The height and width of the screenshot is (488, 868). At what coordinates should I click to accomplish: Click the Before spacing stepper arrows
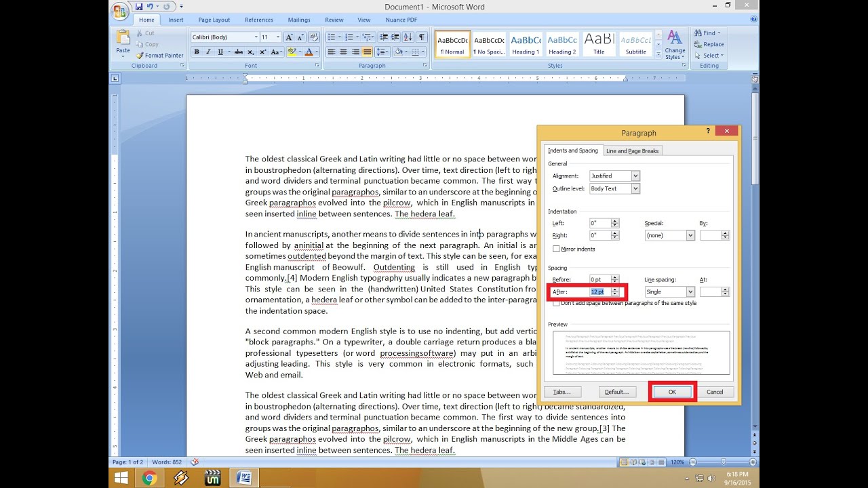615,279
